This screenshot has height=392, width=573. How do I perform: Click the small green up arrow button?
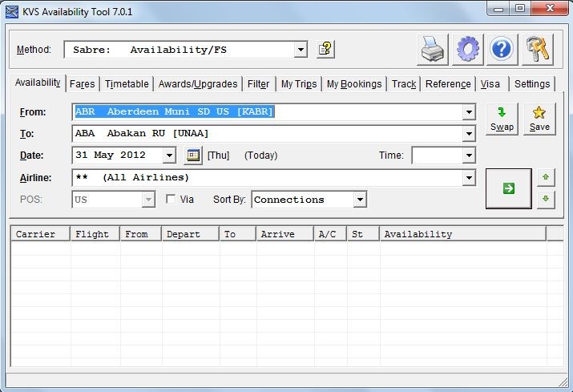tap(546, 177)
